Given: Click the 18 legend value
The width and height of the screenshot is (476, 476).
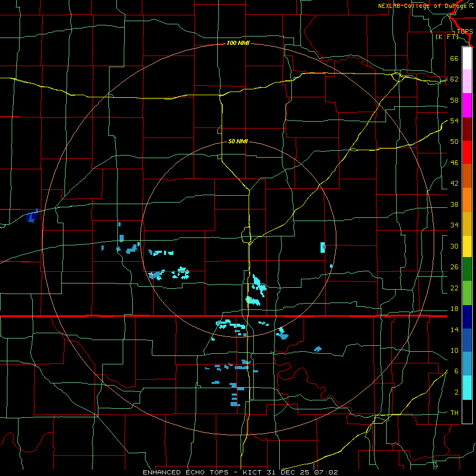Looking at the screenshot, I should pyautogui.click(x=454, y=309).
